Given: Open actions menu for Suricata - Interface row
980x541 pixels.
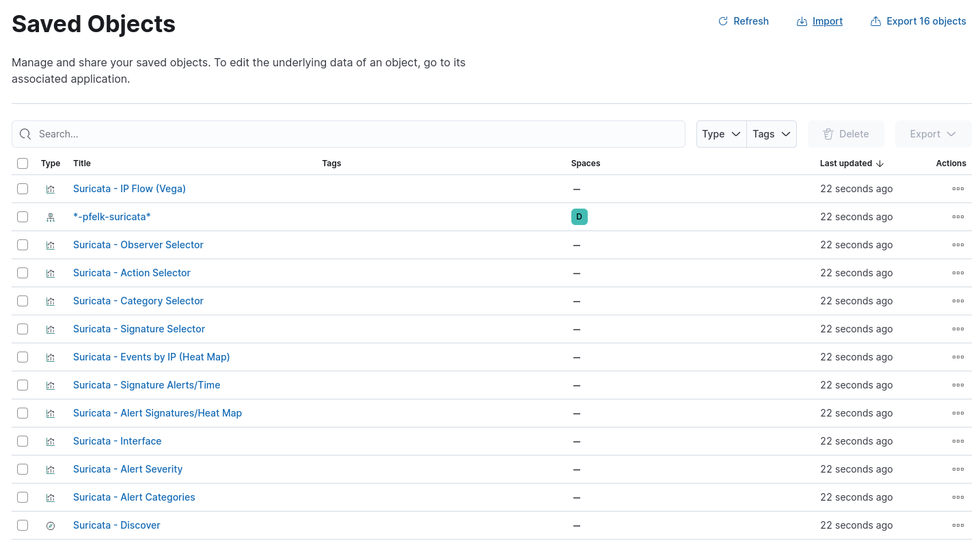Looking at the screenshot, I should click(957, 441).
